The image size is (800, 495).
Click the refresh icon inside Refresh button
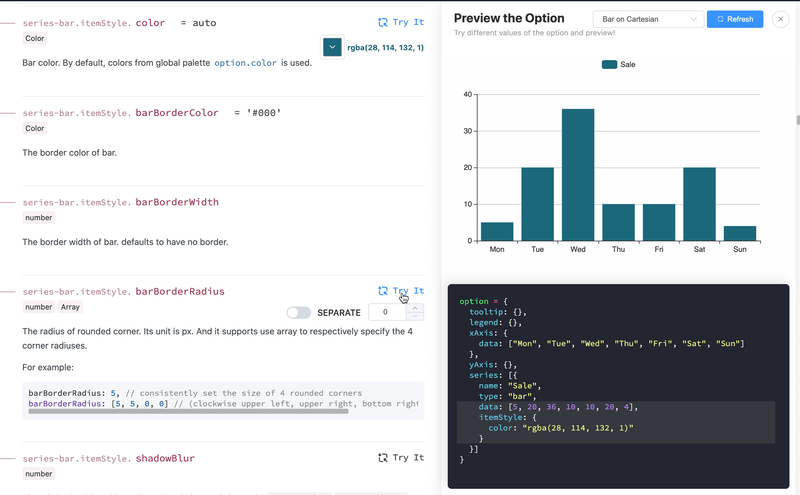click(x=720, y=19)
